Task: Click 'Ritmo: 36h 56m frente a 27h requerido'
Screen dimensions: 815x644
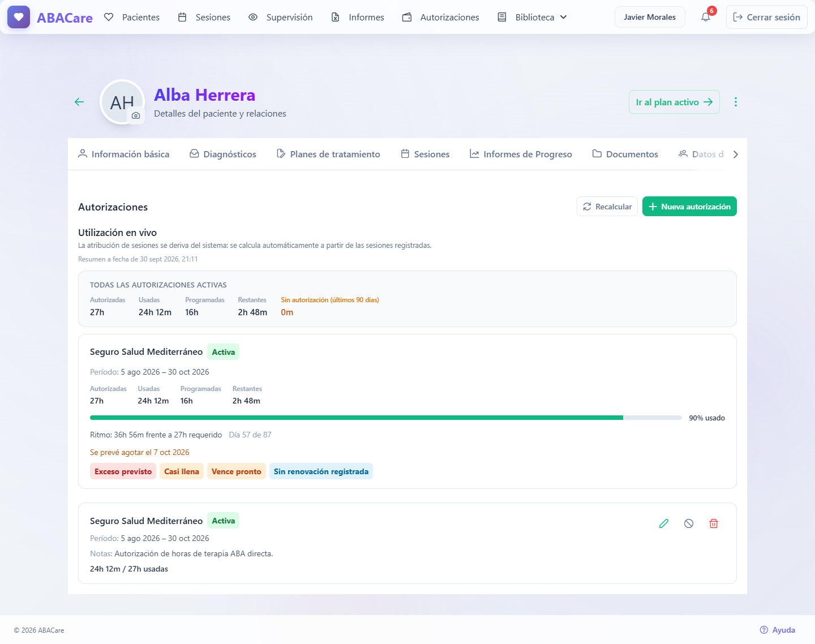Action: (156, 435)
